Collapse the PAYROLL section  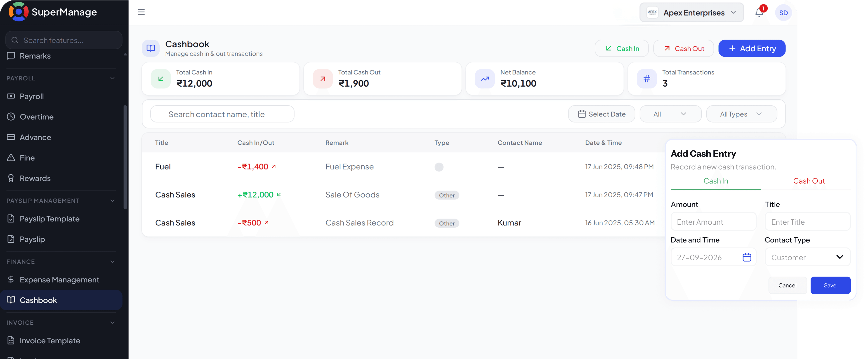coord(113,78)
